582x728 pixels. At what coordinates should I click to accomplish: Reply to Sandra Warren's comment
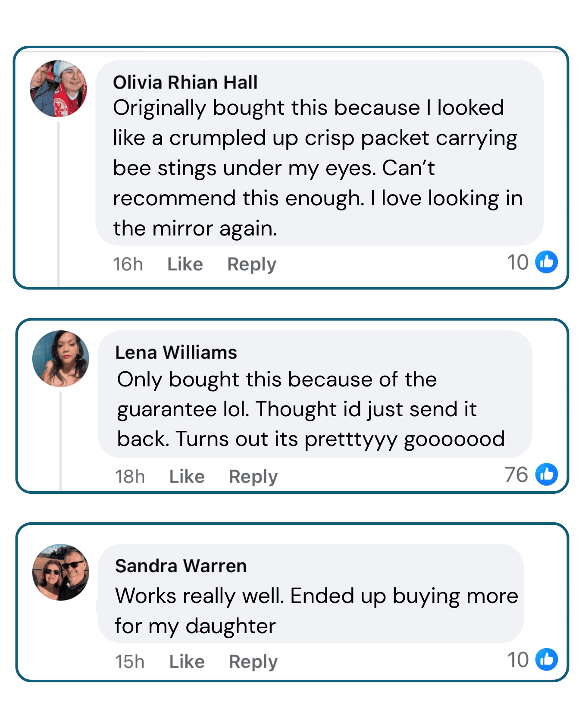tap(253, 662)
